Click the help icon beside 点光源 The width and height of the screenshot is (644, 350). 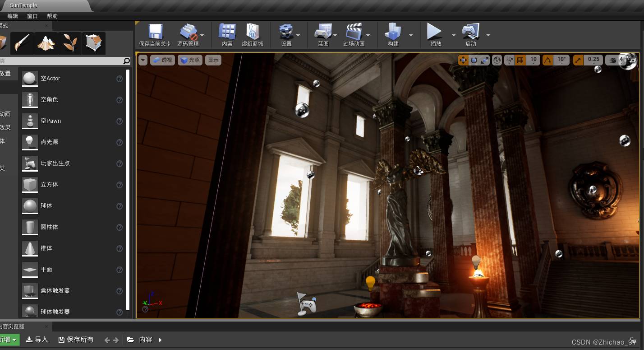120,142
